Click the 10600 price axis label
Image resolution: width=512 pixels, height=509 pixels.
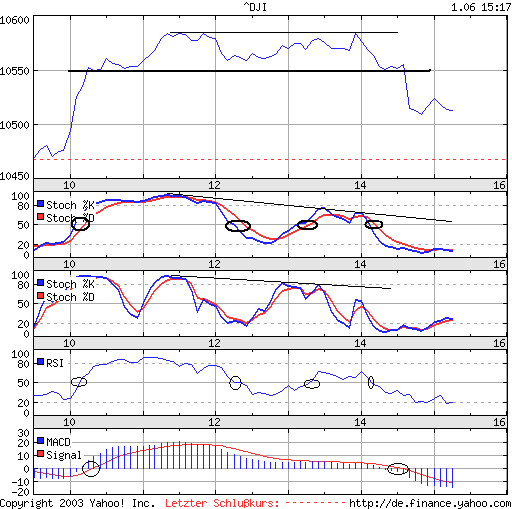(x=15, y=20)
